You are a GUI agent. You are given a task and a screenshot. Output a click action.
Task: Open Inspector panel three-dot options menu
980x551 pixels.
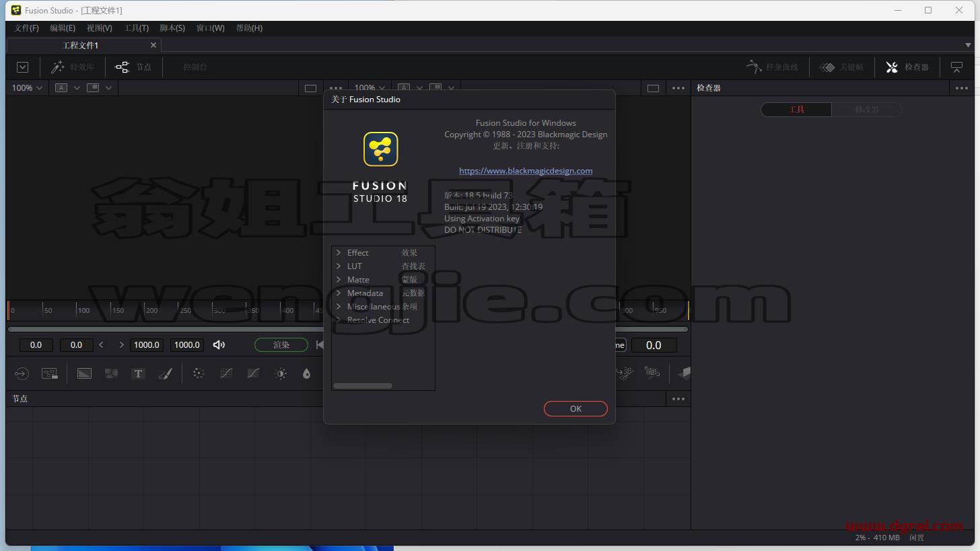(x=961, y=88)
